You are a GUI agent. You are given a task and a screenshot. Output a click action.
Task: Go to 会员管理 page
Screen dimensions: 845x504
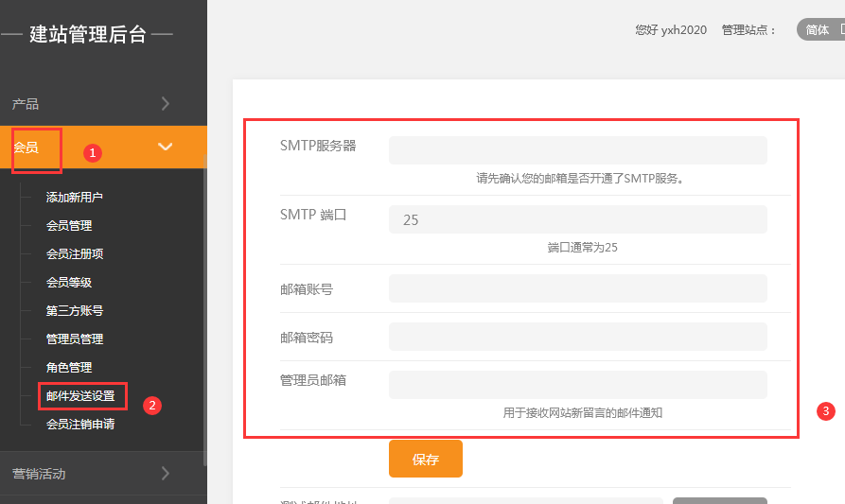68,226
